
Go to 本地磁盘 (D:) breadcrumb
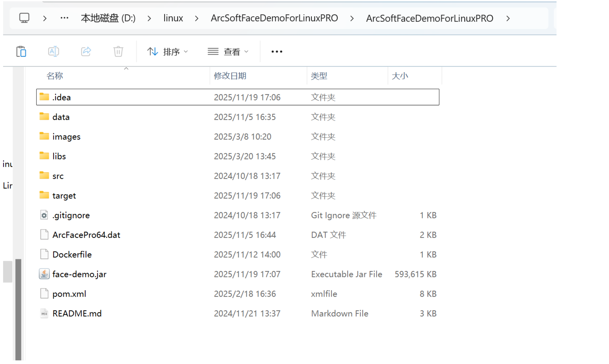[108, 18]
